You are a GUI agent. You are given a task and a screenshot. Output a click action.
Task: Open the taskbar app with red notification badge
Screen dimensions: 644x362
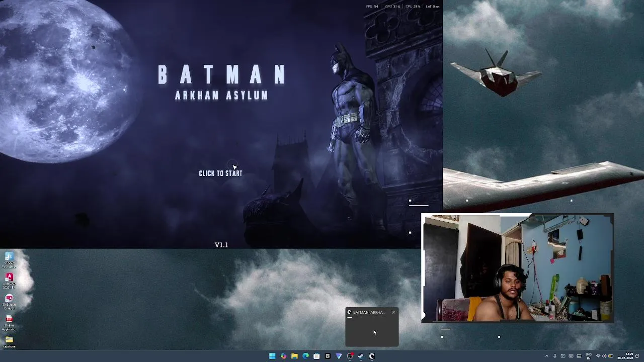pos(350,356)
